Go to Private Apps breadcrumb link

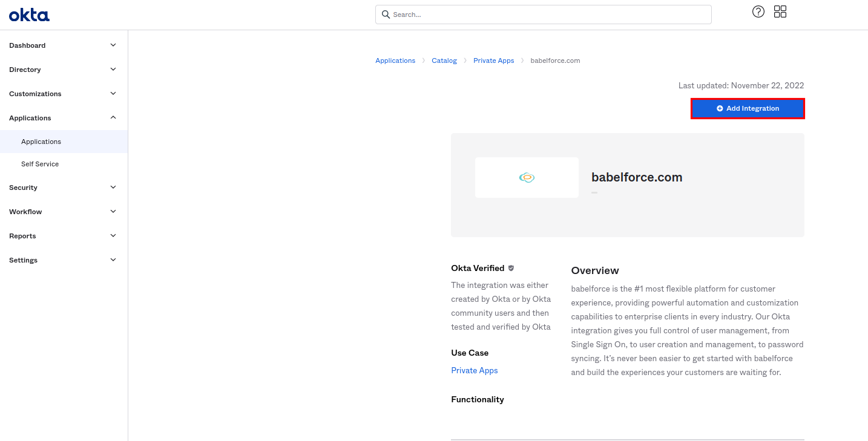(494, 60)
